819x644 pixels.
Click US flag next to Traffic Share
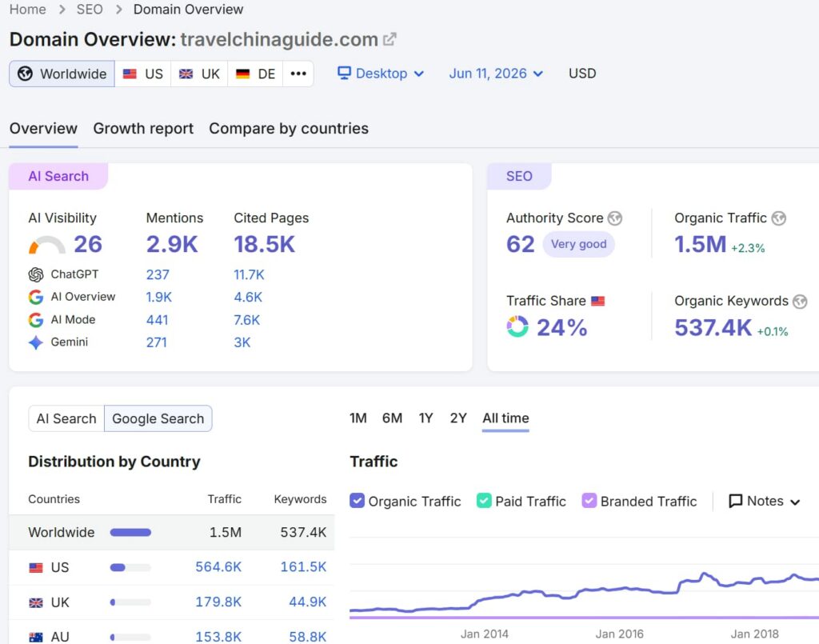[597, 301]
